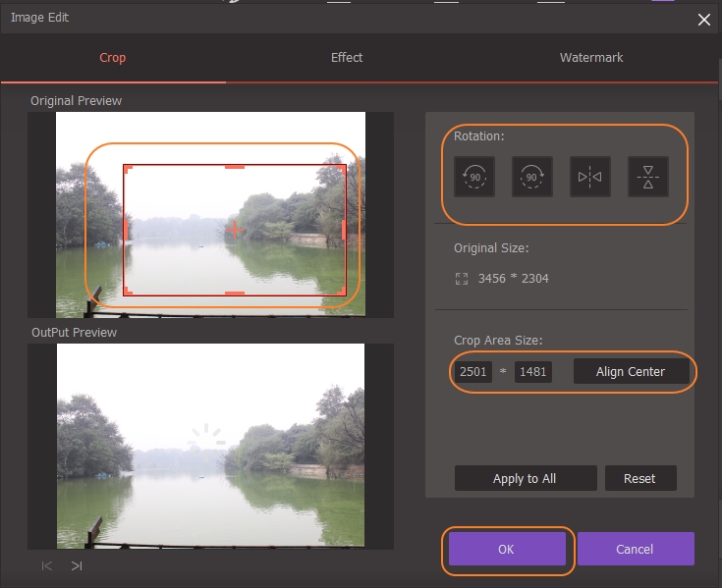Click the right-edge crop frame handle
Image resolution: width=722 pixels, height=588 pixels.
coord(344,230)
